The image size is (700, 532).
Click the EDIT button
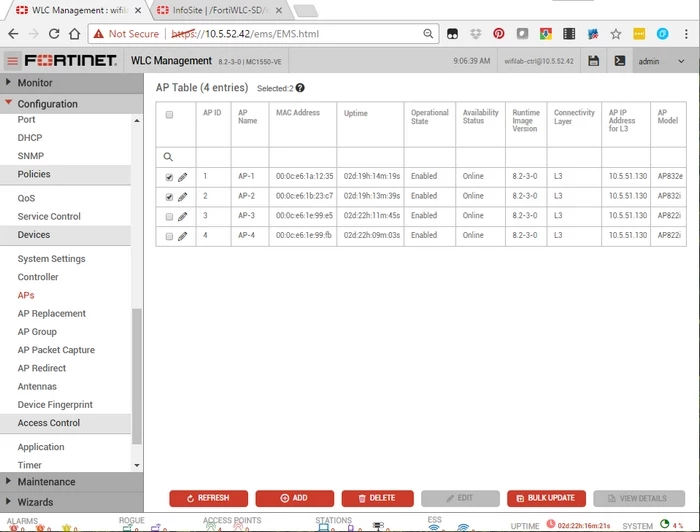[x=460, y=498]
